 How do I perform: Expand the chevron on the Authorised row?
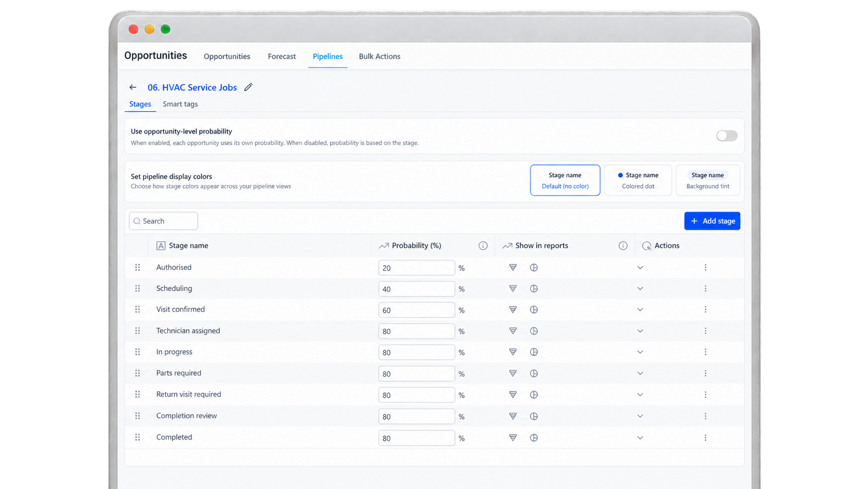tap(640, 268)
